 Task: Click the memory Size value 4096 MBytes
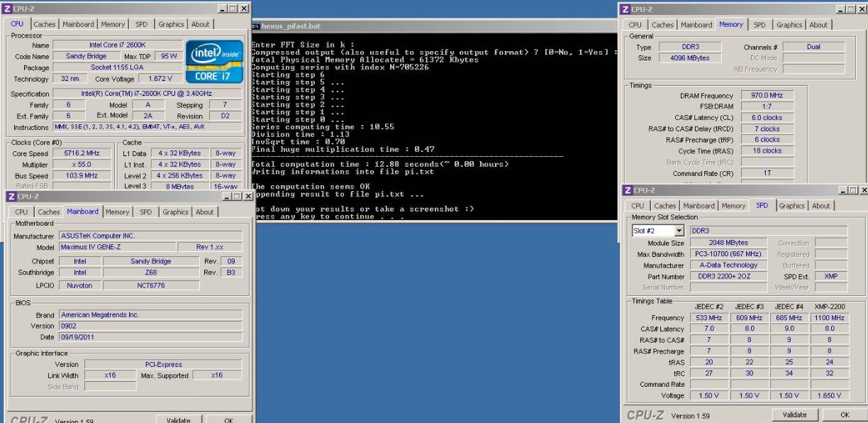[689, 58]
